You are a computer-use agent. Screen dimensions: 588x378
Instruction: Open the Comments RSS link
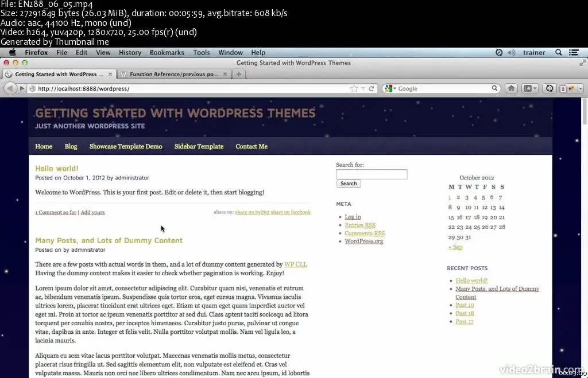tap(365, 233)
